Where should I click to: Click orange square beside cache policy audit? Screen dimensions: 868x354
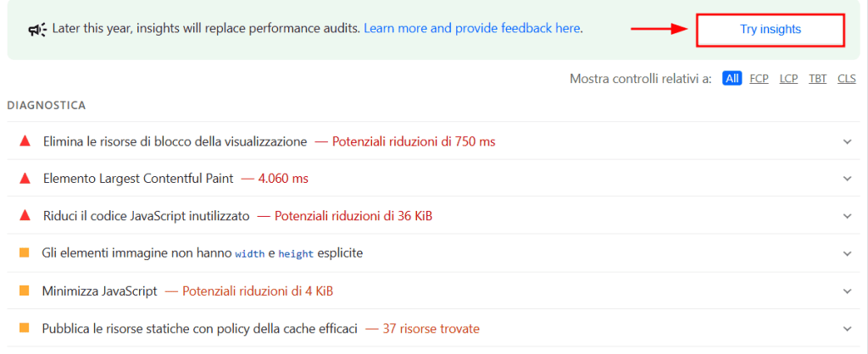25,328
